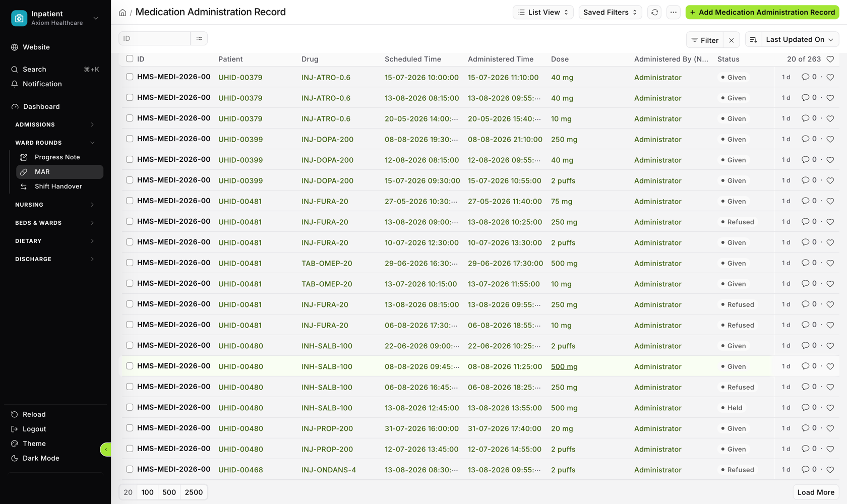Click the Reload option in sidebar
Screen dimensions: 847x504
(x=28, y=414)
